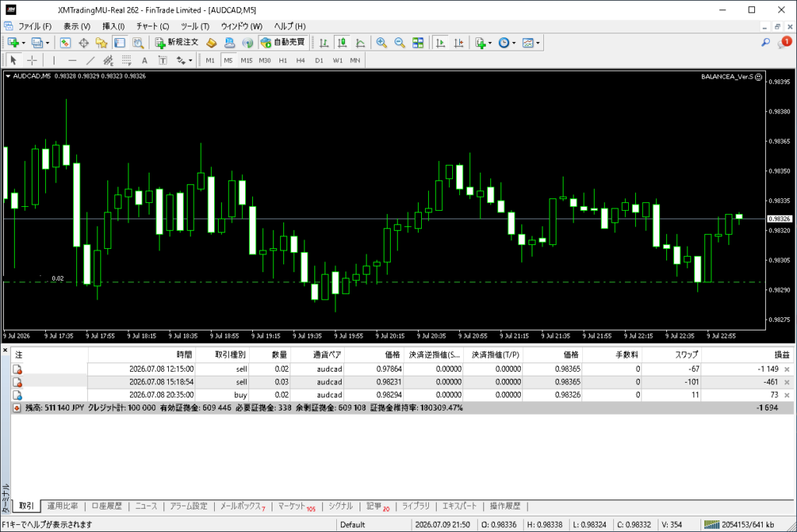Screen dimensions: 797x532
Task: Toggle the 自動売買 auto-trading button
Action: coord(283,43)
